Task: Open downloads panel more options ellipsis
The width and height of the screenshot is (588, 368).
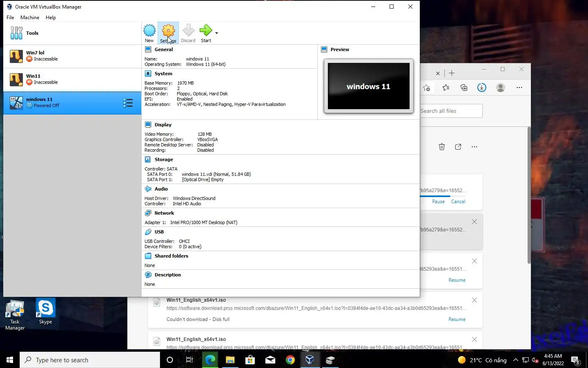Action: click(x=474, y=147)
